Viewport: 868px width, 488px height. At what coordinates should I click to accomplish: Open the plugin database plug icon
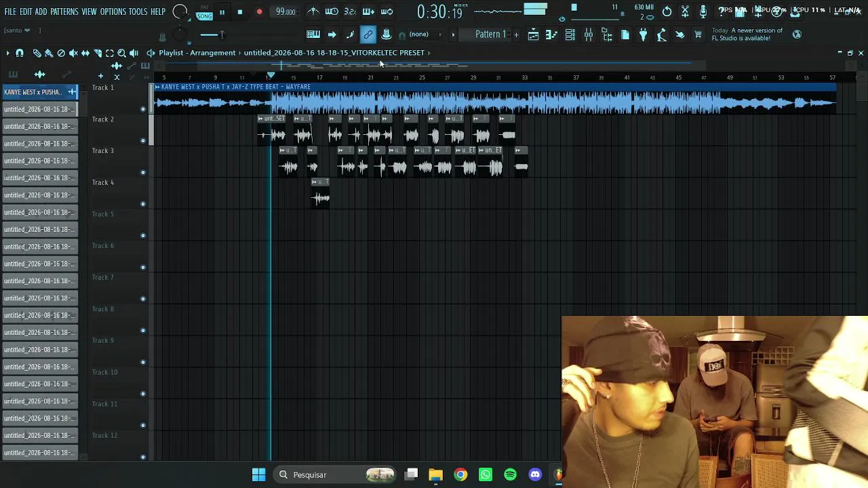(x=644, y=35)
